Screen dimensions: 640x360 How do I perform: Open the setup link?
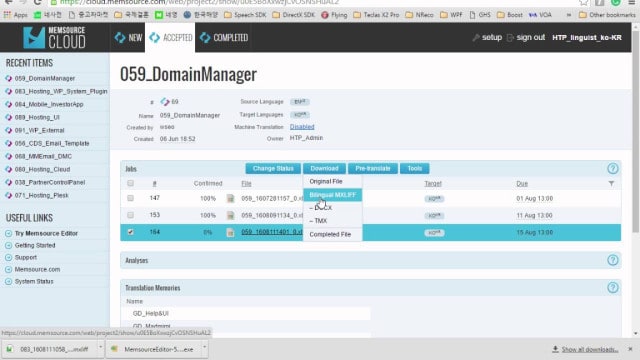(x=487, y=38)
